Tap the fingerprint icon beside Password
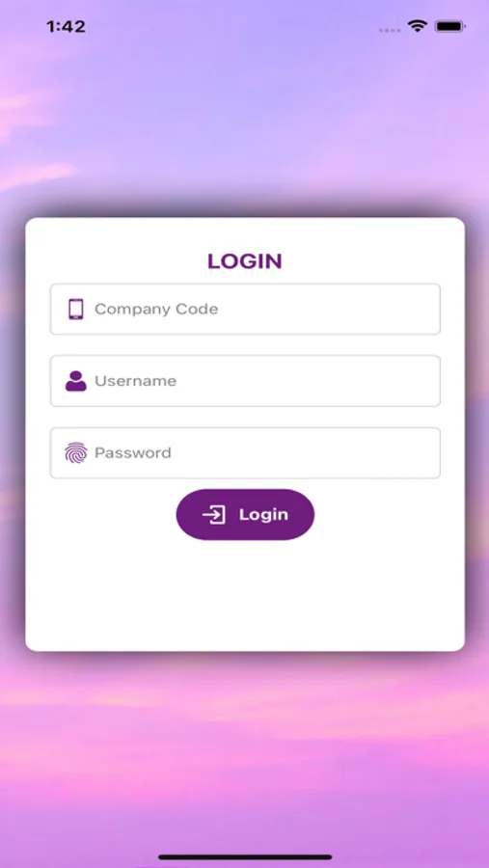The height and width of the screenshot is (868, 489). pos(76,453)
